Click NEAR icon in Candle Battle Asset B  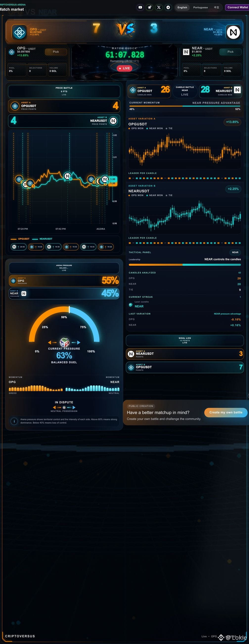[x=237, y=89]
